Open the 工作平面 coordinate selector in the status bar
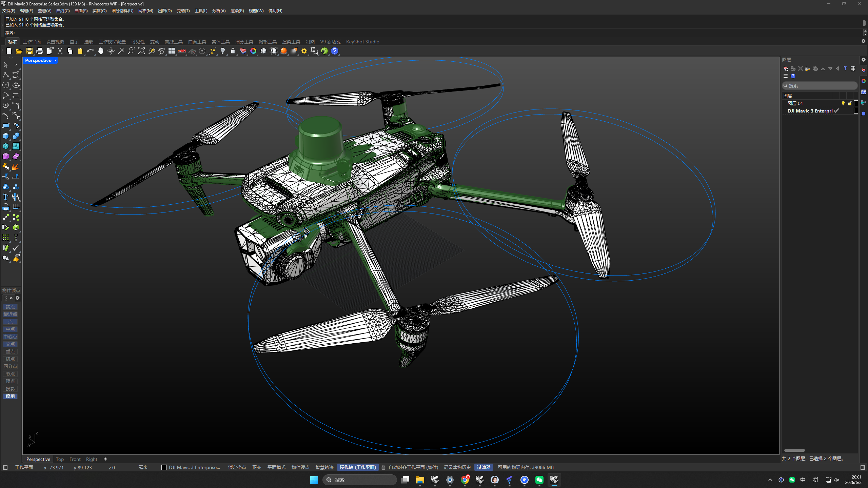Image resolution: width=868 pixels, height=488 pixels. point(24,467)
